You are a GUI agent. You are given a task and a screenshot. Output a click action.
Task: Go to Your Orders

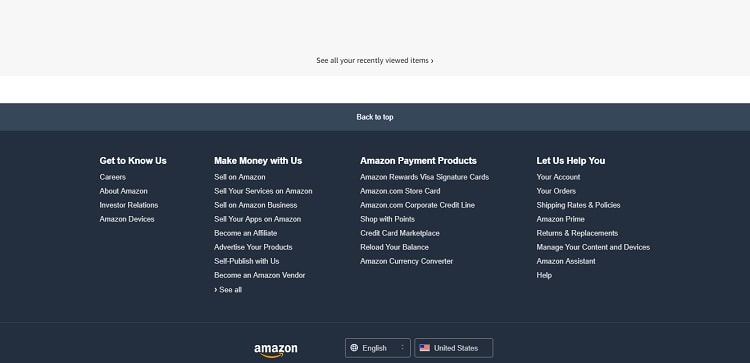coord(556,191)
